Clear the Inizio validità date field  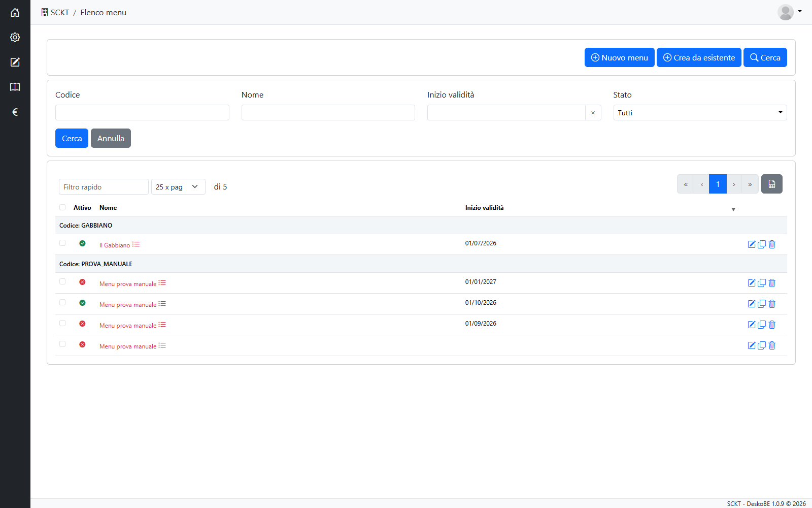[x=593, y=112]
